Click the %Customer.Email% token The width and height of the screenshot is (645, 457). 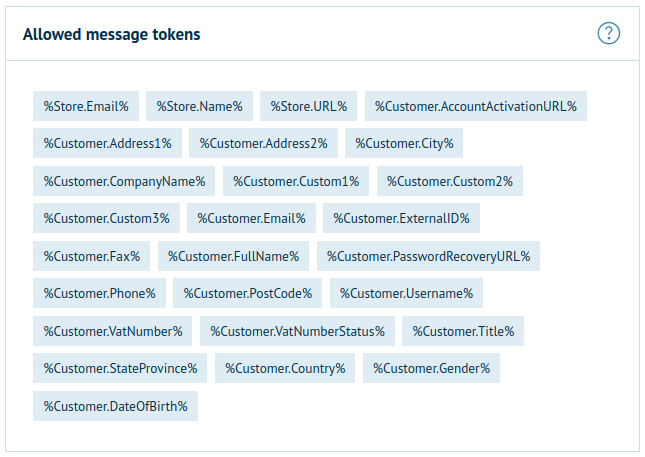(252, 218)
